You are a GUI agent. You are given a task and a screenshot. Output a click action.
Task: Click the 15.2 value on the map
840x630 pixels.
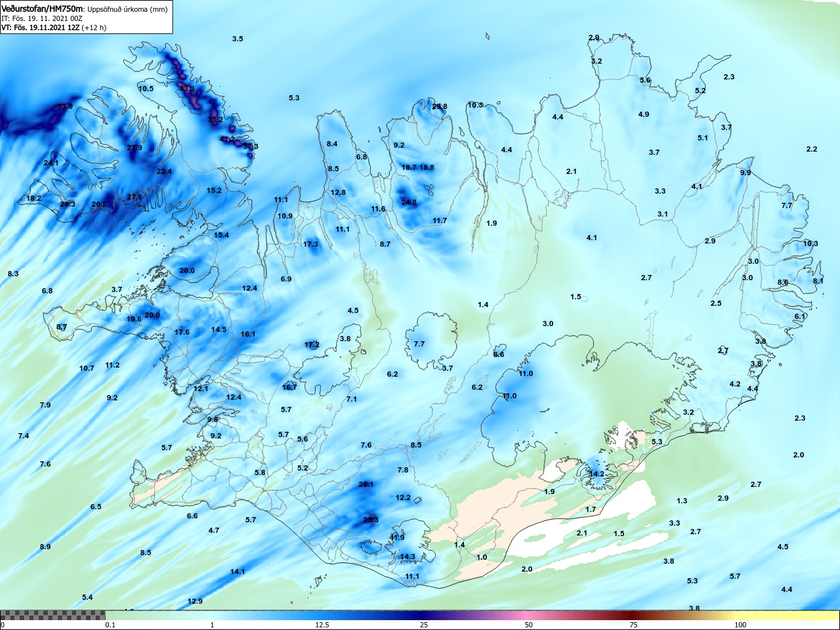pyautogui.click(x=214, y=190)
